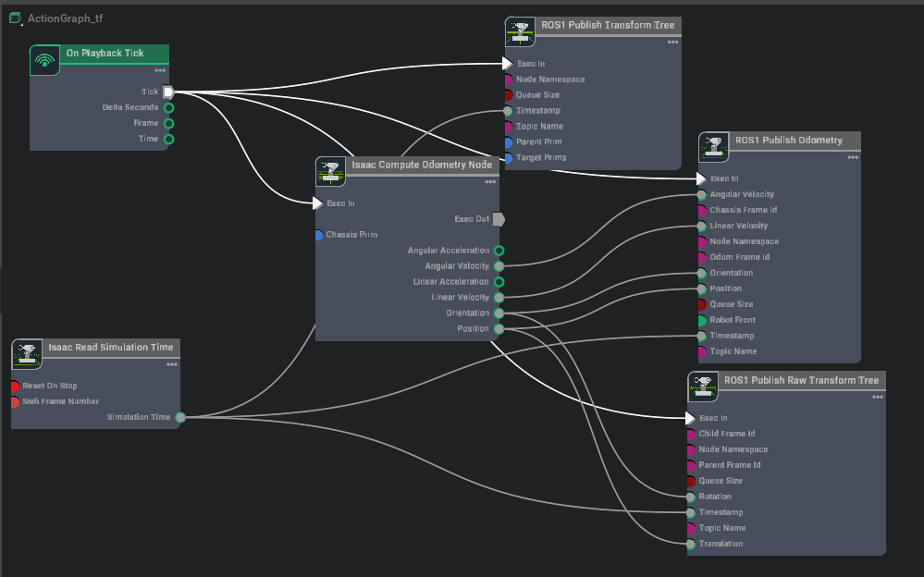The image size is (924, 577).
Task: Click the Linear Acceleration output port
Action: [499, 282]
